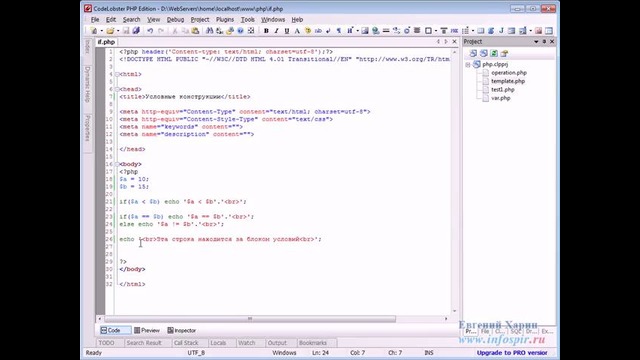Click the Open folder toolbar icon
640x360 pixels.
(110, 31)
